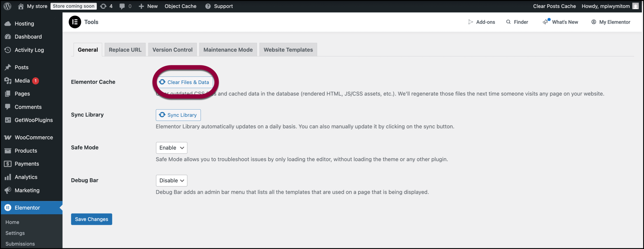Open the updates icon showing 4
The image size is (644, 249).
(103, 6)
